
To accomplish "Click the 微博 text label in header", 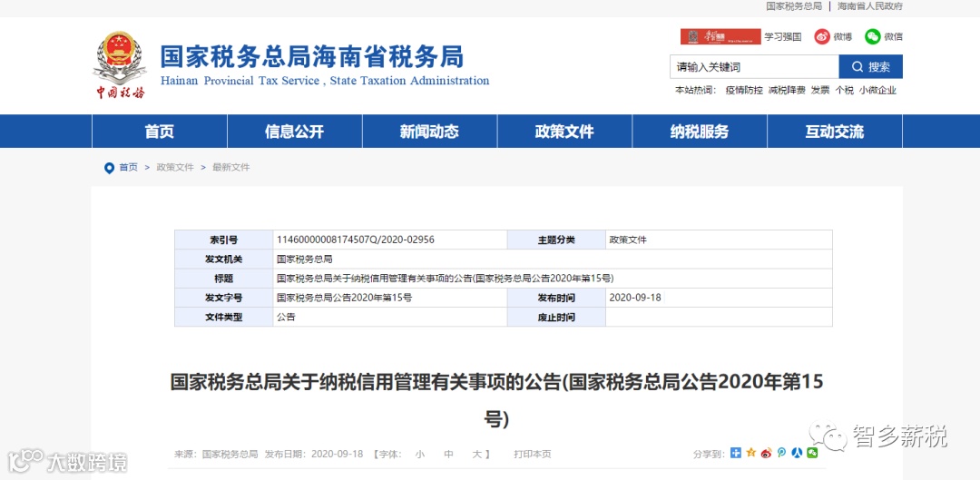I will click(842, 37).
